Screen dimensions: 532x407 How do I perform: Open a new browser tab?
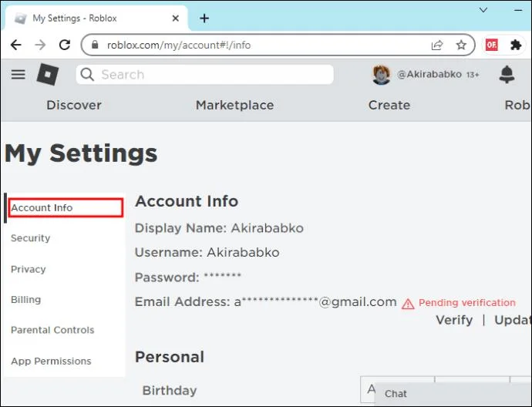[204, 18]
